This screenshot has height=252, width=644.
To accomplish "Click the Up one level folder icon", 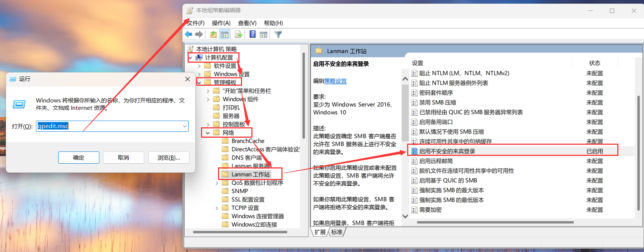I will [x=213, y=35].
